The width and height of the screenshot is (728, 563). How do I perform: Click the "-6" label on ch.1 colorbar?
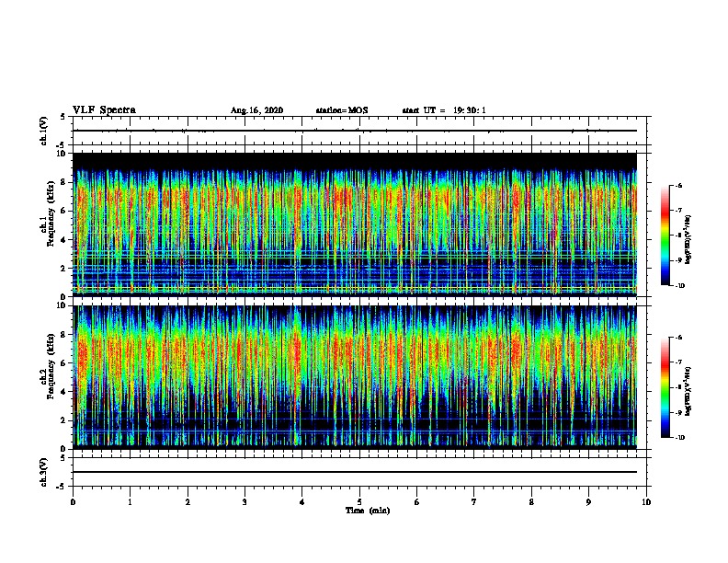(678, 185)
